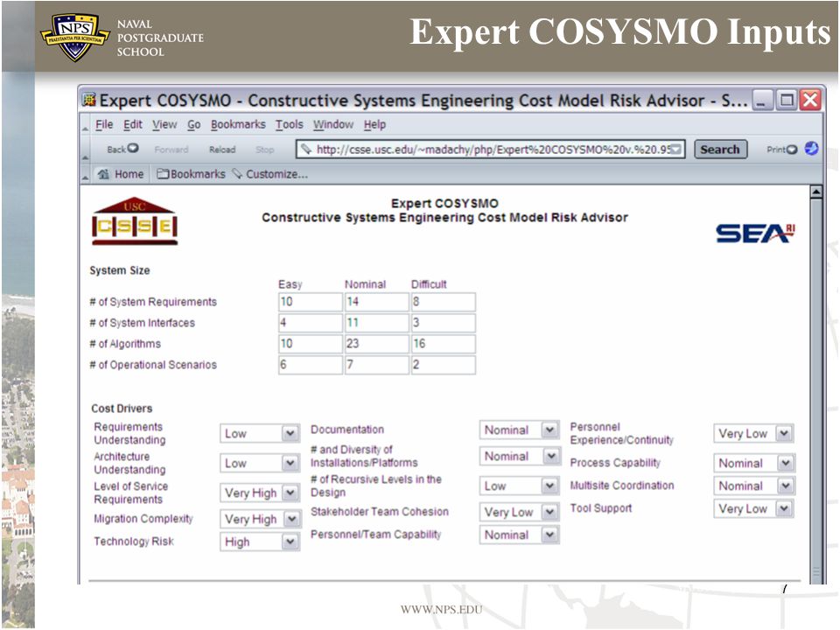Minimize the Expert COSYSMO window
Screen dimensions: 840x630
[762, 100]
